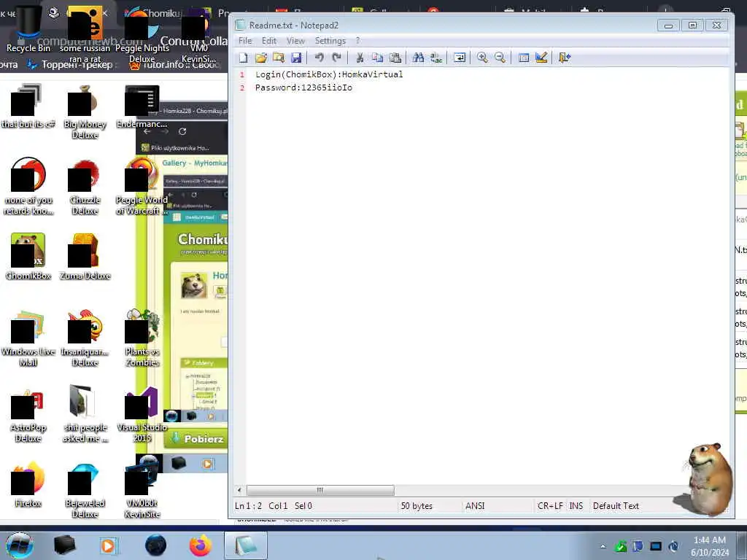Image resolution: width=747 pixels, height=560 pixels.
Task: Toggle the INS indicator in status bar
Action: pos(576,506)
